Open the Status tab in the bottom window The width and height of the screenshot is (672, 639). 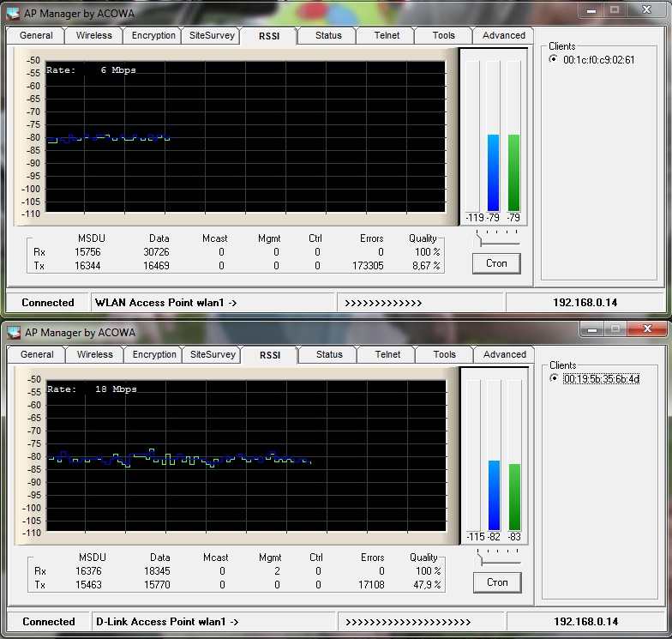pos(329,355)
